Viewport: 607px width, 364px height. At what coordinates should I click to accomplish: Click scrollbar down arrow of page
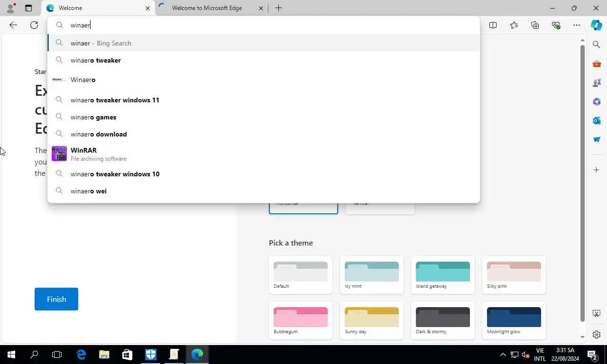[583, 337]
